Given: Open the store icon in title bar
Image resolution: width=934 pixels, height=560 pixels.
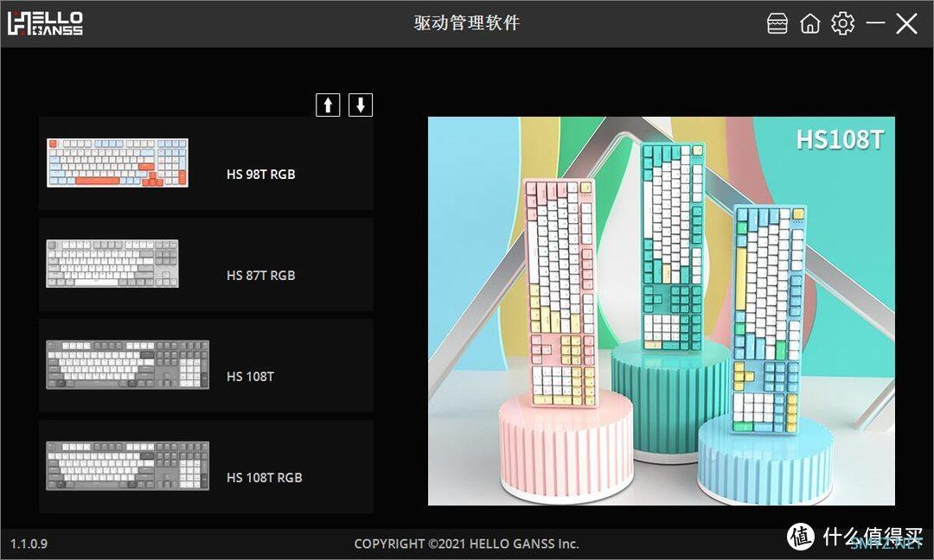Looking at the screenshot, I should click(x=777, y=24).
